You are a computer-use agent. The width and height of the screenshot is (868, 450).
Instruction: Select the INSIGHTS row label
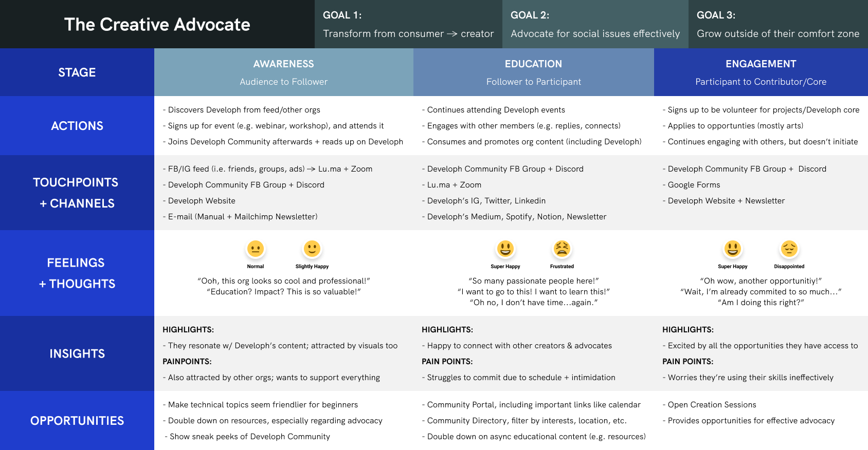[x=77, y=353]
